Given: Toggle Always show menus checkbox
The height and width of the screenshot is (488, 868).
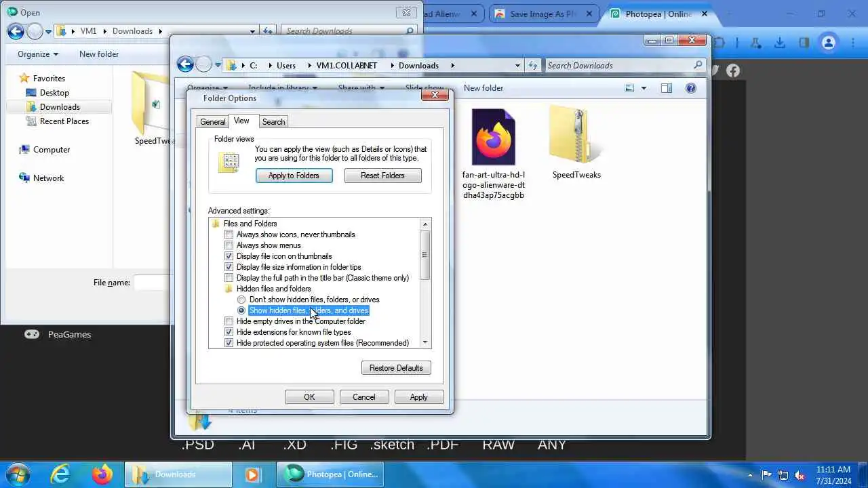Looking at the screenshot, I should tap(229, 245).
